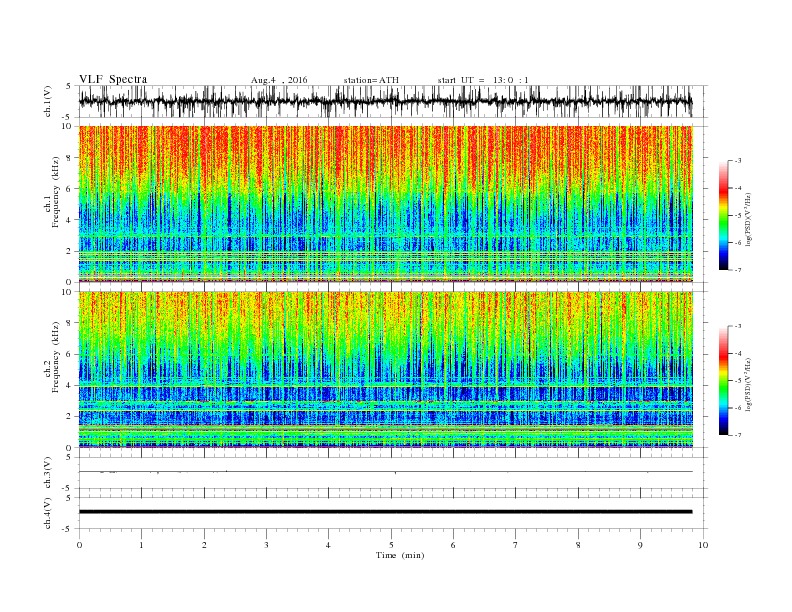Viewport: 792px width, 612px height.
Task: Click the ch.1 log(PSD) colorbar label
Action: coord(748,220)
